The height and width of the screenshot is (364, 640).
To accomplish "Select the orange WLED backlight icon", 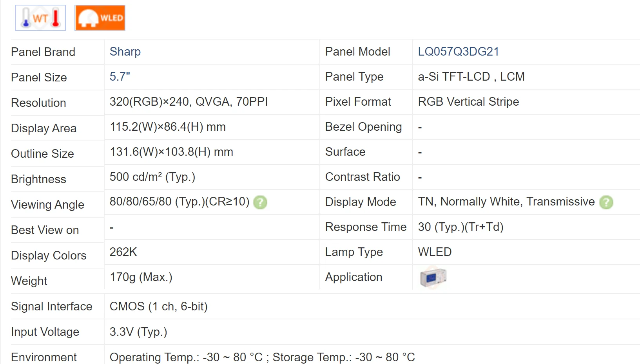I will pos(100,17).
